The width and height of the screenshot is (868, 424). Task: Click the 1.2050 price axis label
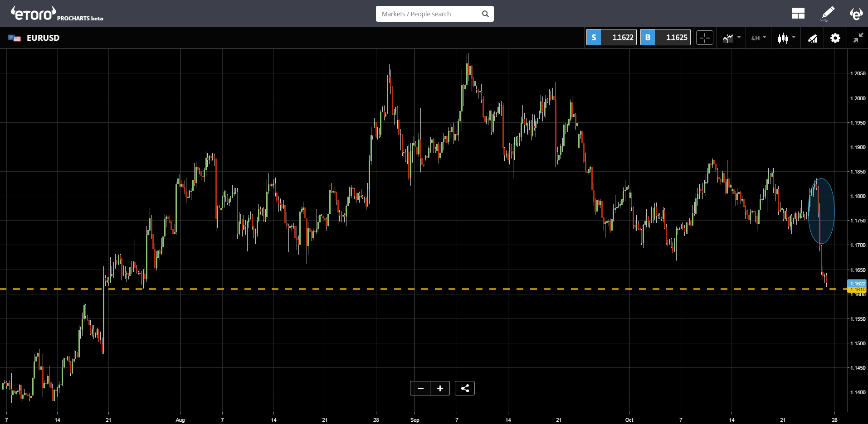(858, 73)
